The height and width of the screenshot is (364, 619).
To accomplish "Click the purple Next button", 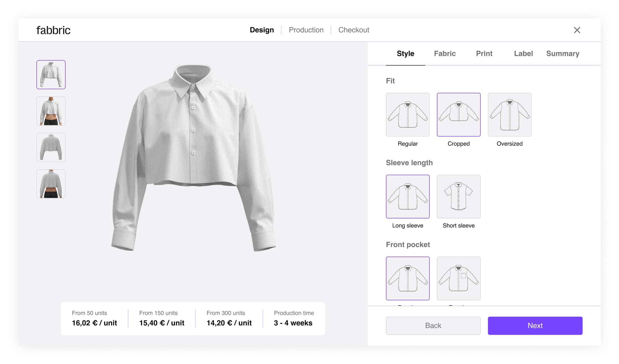I will point(535,325).
